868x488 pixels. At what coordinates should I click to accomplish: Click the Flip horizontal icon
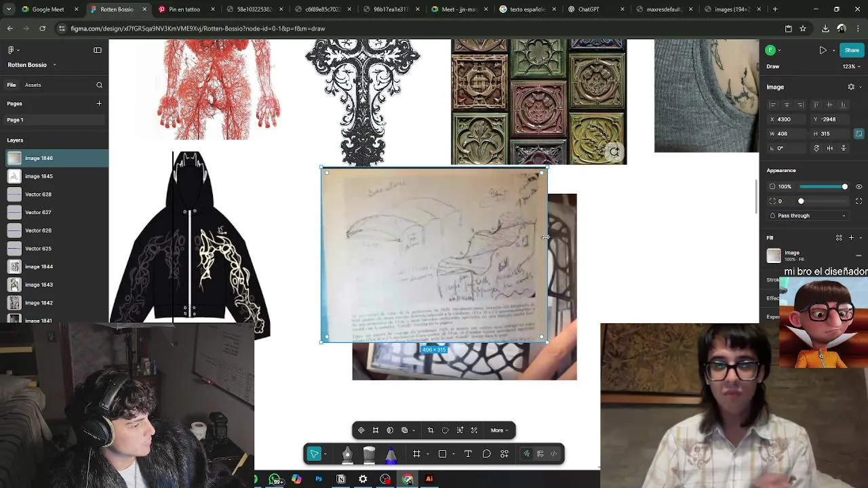click(x=830, y=148)
